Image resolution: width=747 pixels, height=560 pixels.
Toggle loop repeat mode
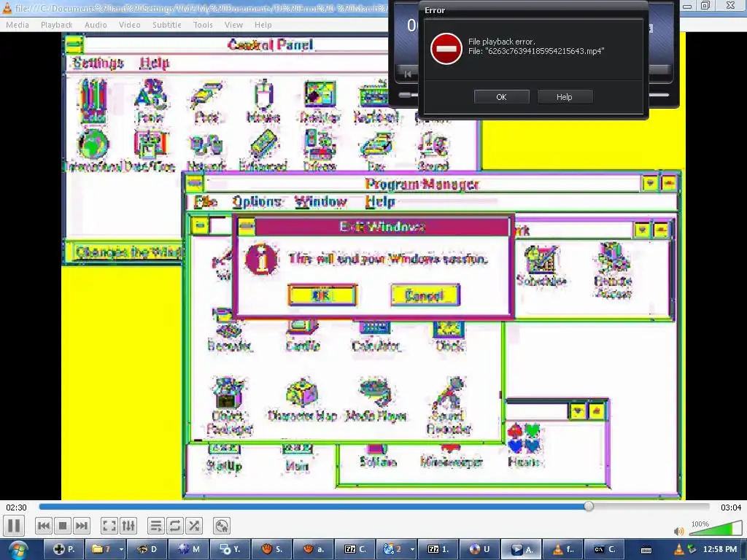click(175, 526)
